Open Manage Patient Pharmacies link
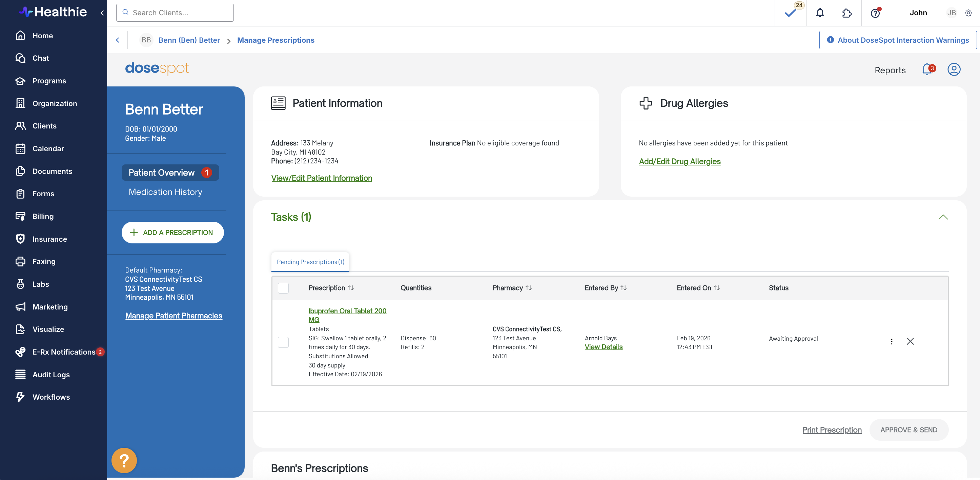The width and height of the screenshot is (980, 480). click(x=173, y=316)
